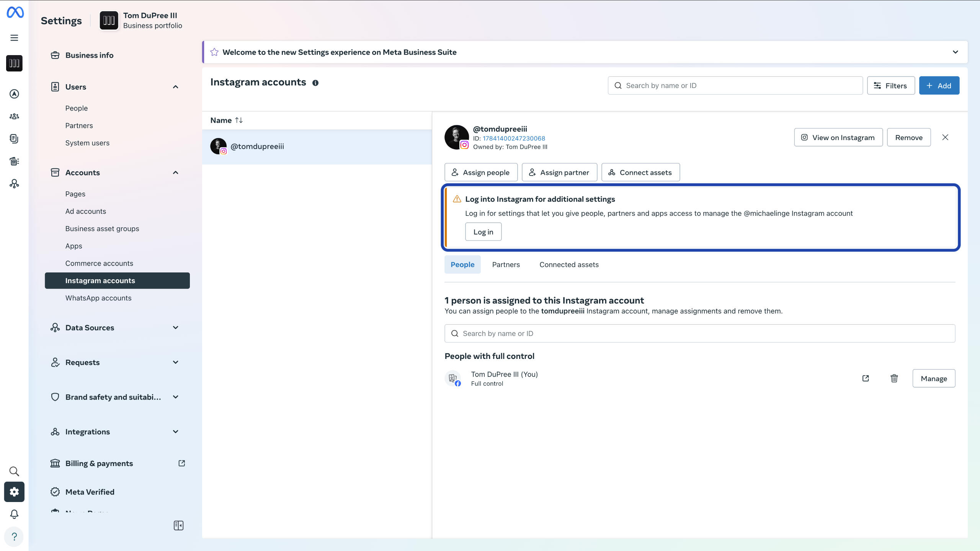The image size is (980, 551).
Task: Open notifications bell icon
Action: coord(14,514)
